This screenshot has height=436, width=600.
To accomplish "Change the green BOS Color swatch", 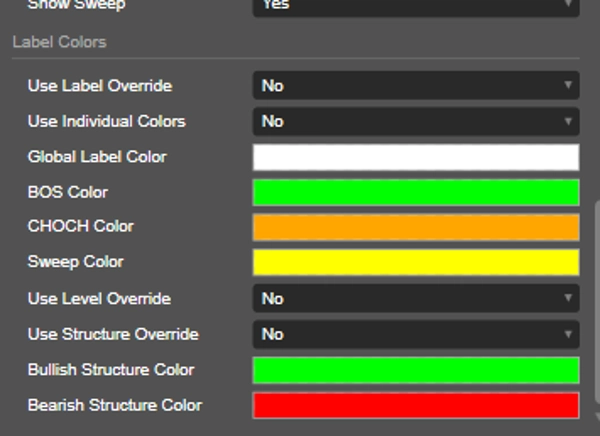I will pos(416,192).
